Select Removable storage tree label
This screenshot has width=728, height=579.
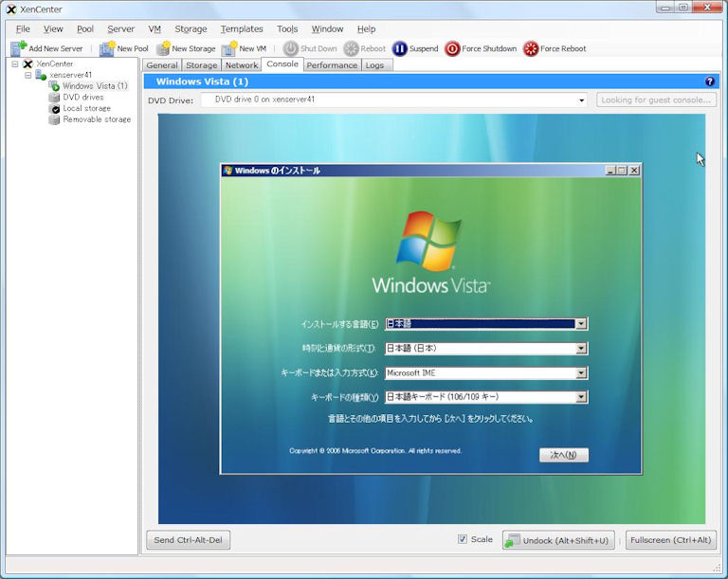97,119
